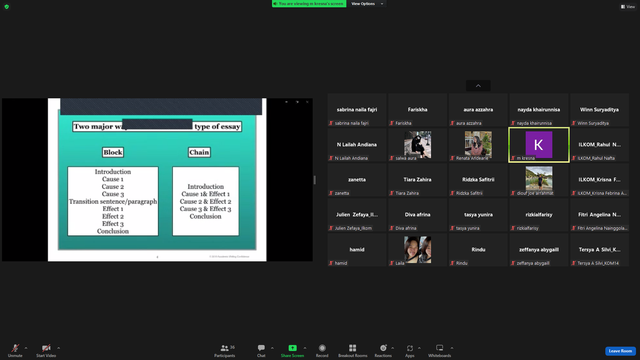Image resolution: width=640 pixels, height=360 pixels.
Task: Click the viewing kresna's screen banner
Action: click(309, 4)
